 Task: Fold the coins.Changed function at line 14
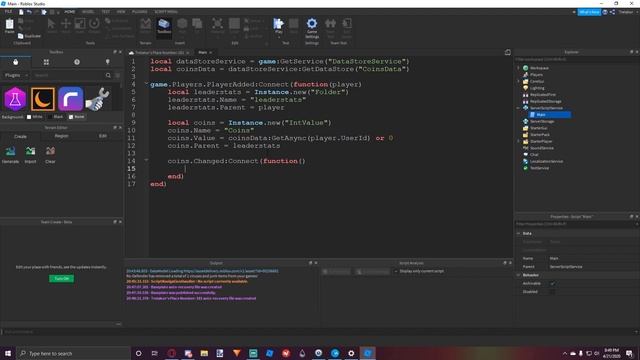[146, 161]
